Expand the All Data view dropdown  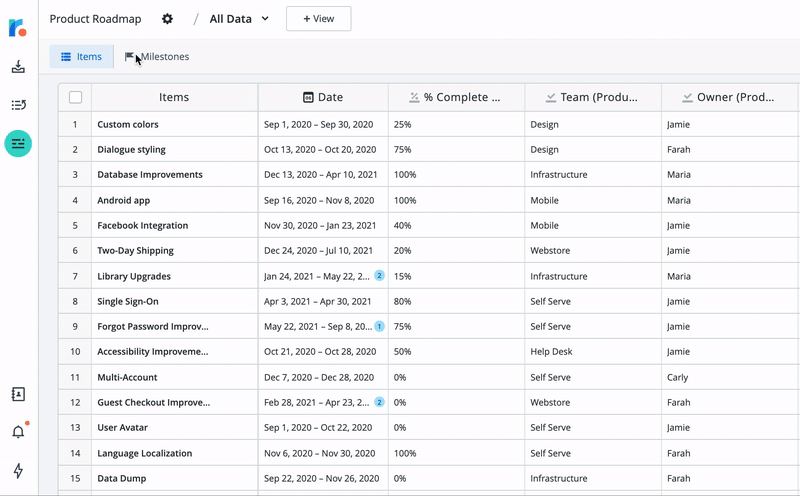point(239,19)
